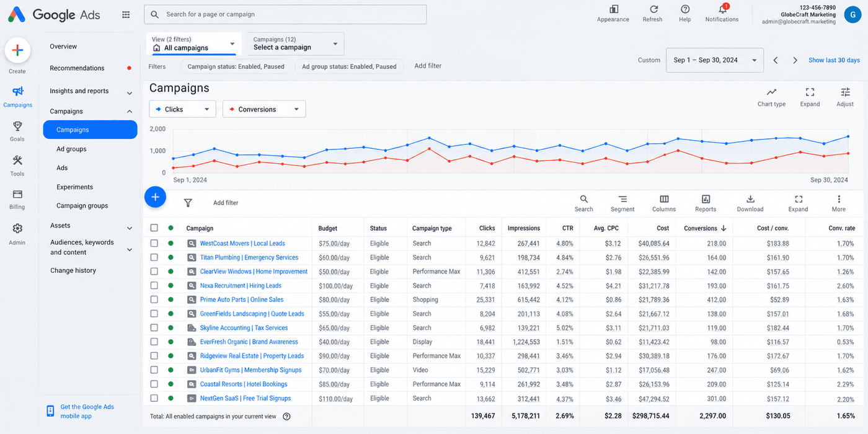Viewport: 868px width, 434px height.
Task: Go to previous date range arrow
Action: point(776,60)
